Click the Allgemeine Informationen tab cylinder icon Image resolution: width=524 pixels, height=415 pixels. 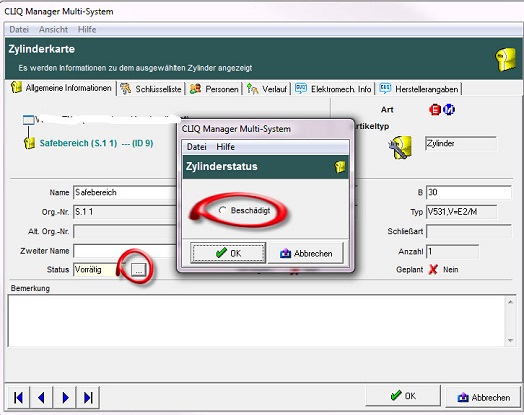[16, 87]
